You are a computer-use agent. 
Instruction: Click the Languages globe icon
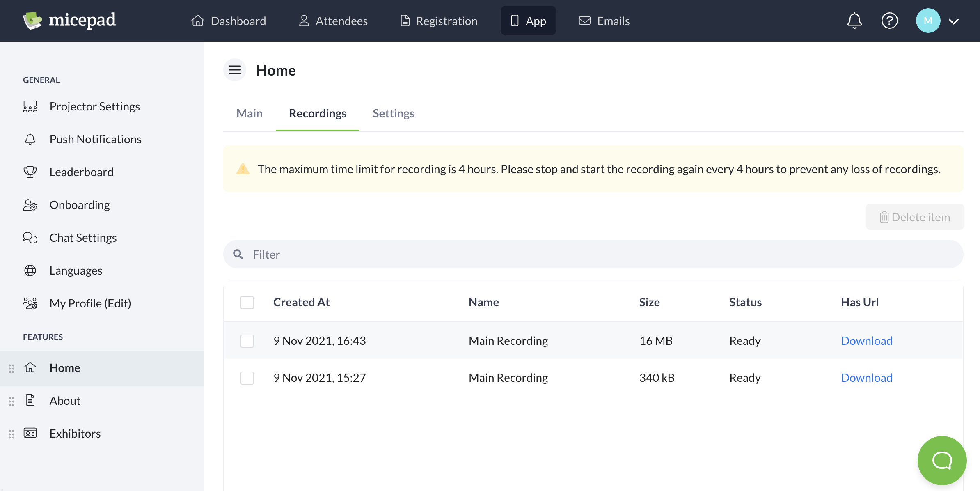coord(30,271)
